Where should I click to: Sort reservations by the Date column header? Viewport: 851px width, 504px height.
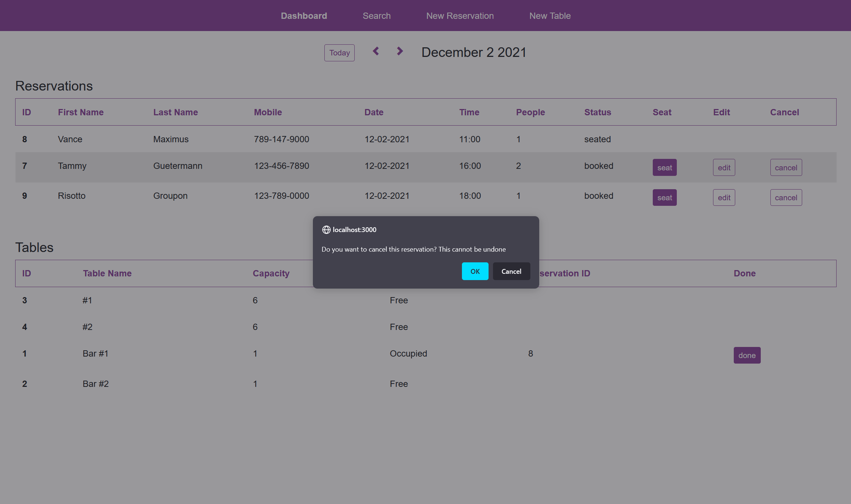click(x=374, y=112)
